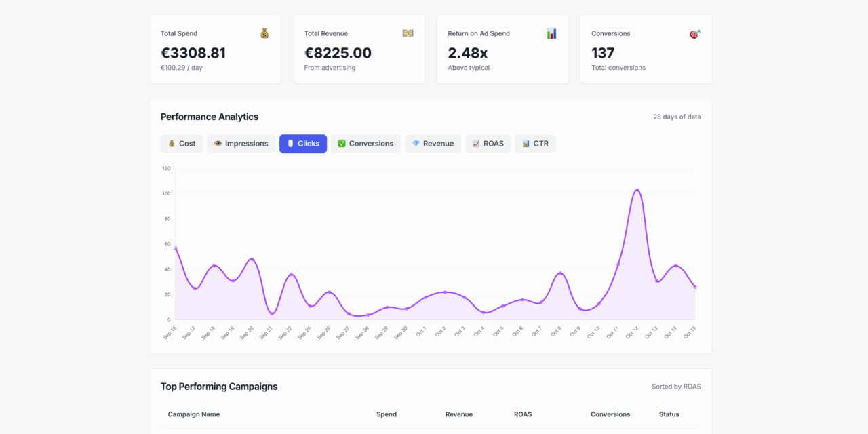
Task: Click the money bag icon on Total Spend card
Action: [264, 33]
